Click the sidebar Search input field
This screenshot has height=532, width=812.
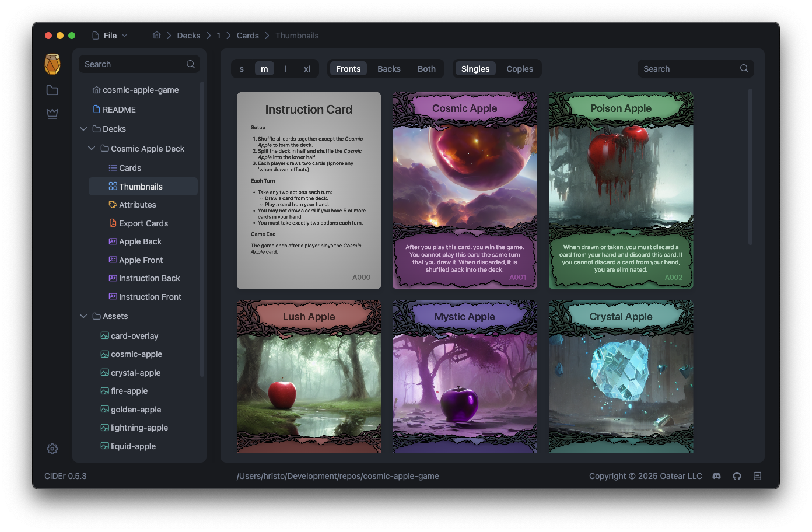pos(139,64)
